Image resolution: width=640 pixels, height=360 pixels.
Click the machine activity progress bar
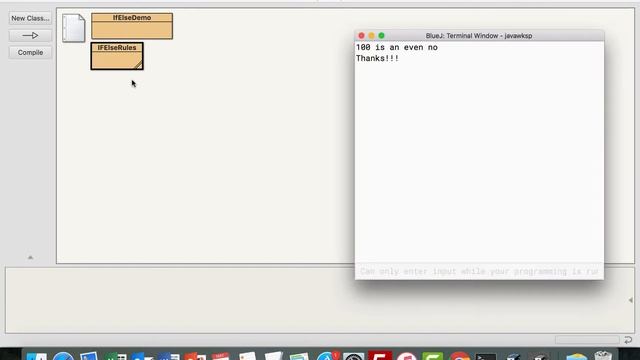coord(587,340)
